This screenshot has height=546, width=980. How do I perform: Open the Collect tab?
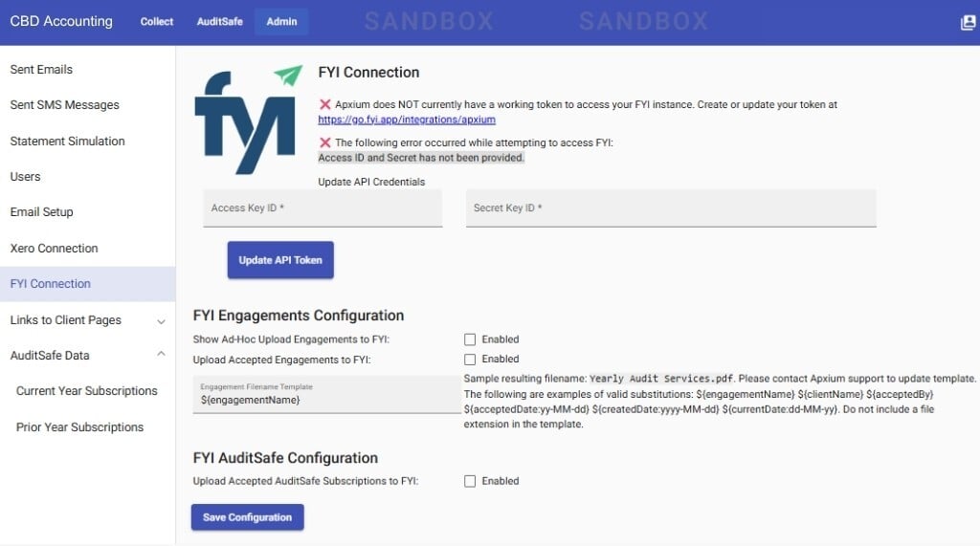pos(157,22)
